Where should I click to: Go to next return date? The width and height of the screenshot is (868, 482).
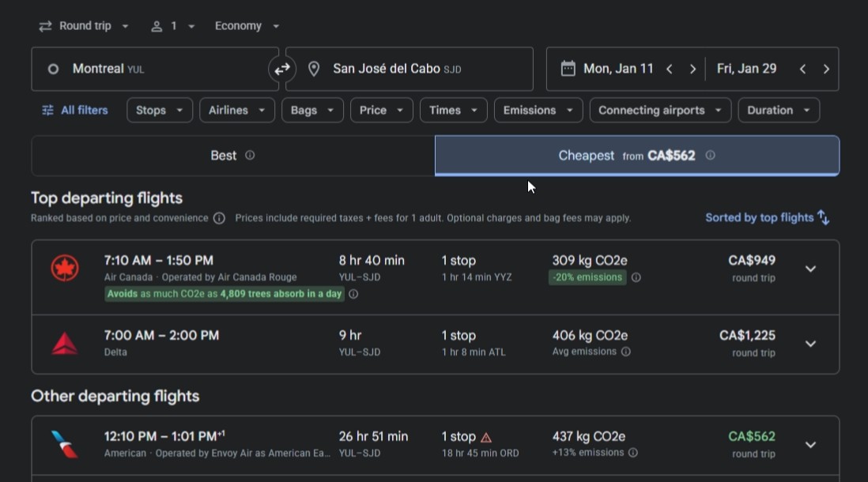[x=826, y=70]
